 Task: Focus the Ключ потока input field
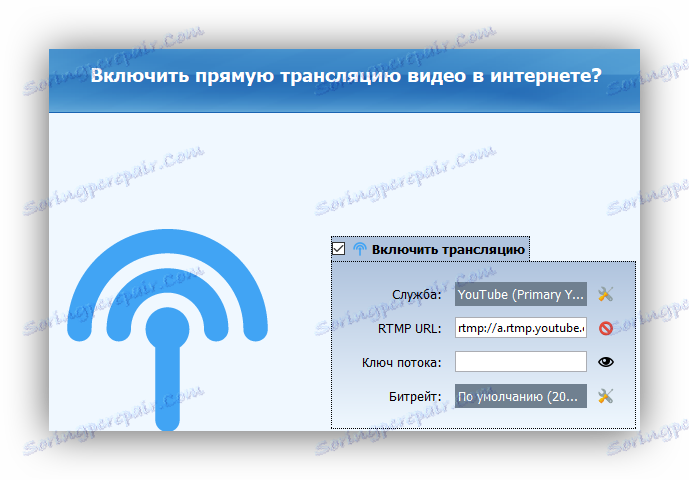coord(521,362)
